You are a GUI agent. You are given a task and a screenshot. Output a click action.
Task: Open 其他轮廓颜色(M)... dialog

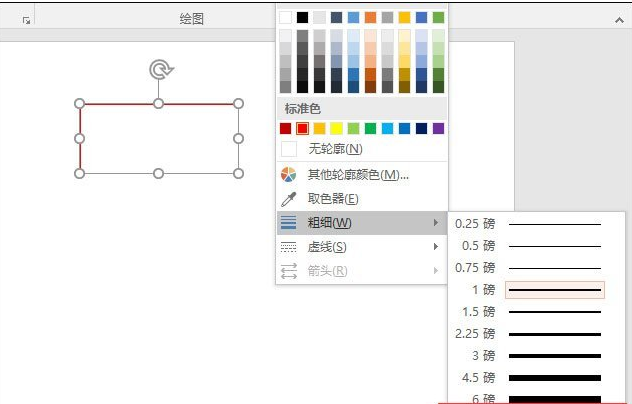[x=358, y=174]
